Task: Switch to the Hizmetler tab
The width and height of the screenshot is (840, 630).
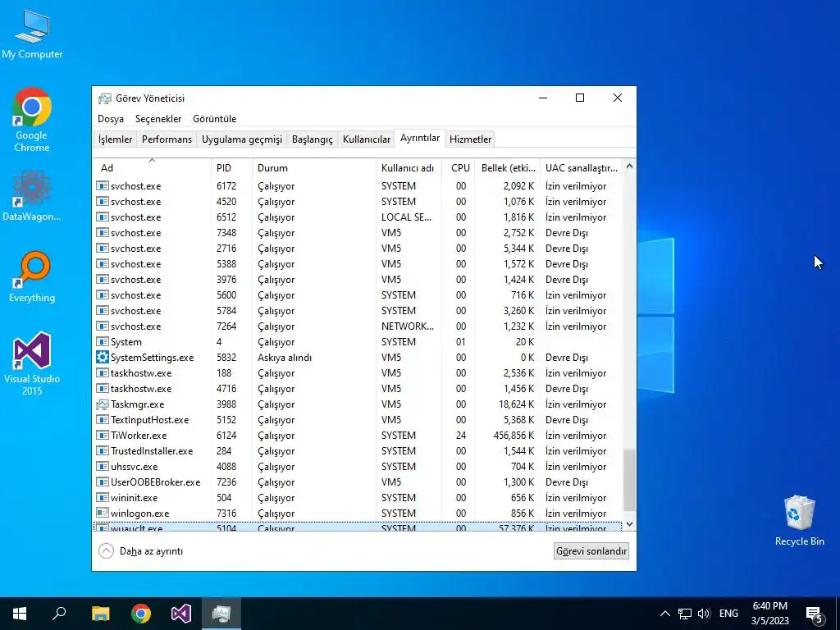Action: tap(470, 139)
